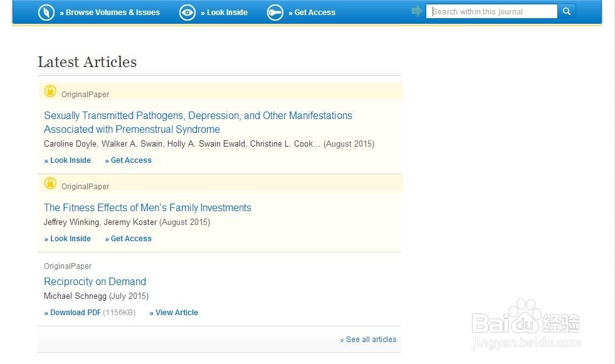Download PDF of Reciprocity on Demand
The image size is (615, 364).
tap(73, 313)
